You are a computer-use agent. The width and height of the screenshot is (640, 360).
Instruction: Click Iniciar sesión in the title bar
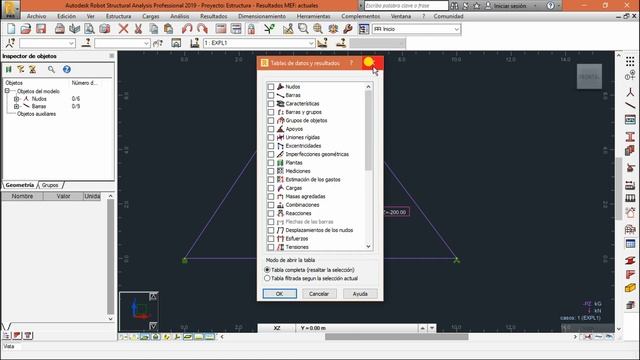(x=510, y=6)
